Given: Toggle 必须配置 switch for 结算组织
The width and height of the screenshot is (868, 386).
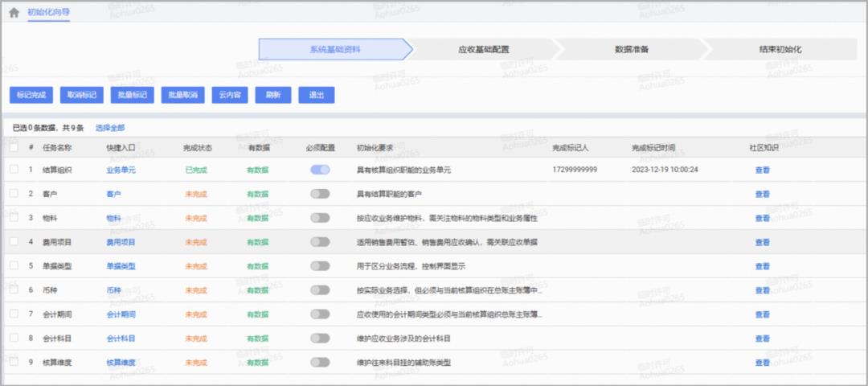Looking at the screenshot, I should (320, 170).
